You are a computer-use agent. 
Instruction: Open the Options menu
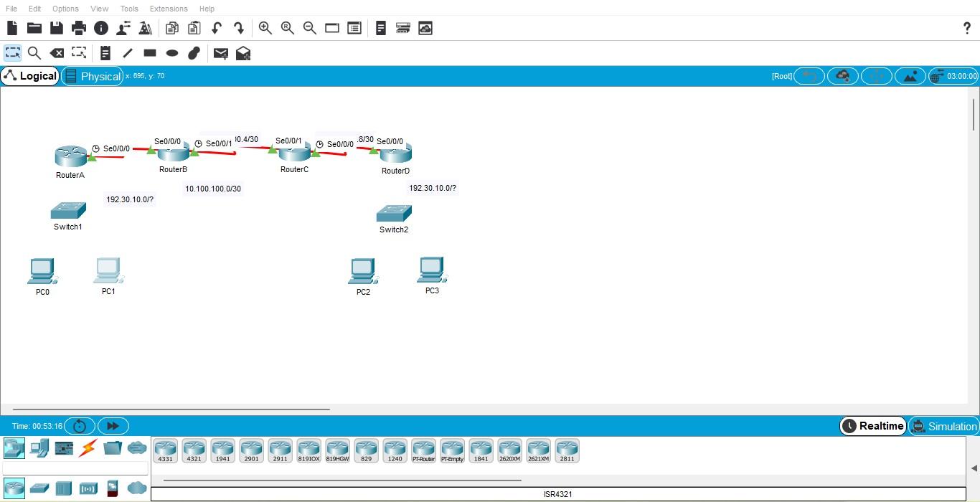[65, 9]
